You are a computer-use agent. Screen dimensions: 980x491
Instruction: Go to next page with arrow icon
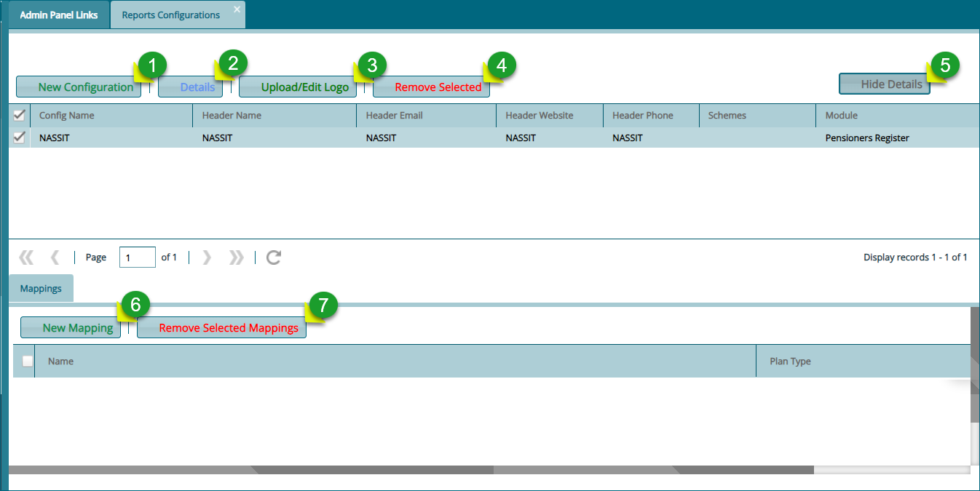(207, 257)
